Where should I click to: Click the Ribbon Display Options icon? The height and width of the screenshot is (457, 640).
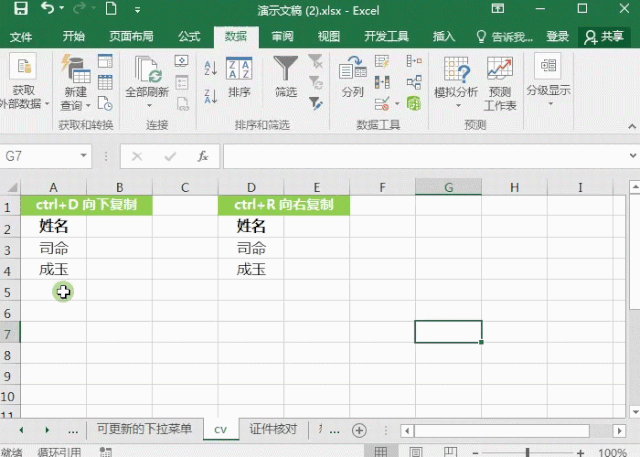pyautogui.click(x=498, y=8)
